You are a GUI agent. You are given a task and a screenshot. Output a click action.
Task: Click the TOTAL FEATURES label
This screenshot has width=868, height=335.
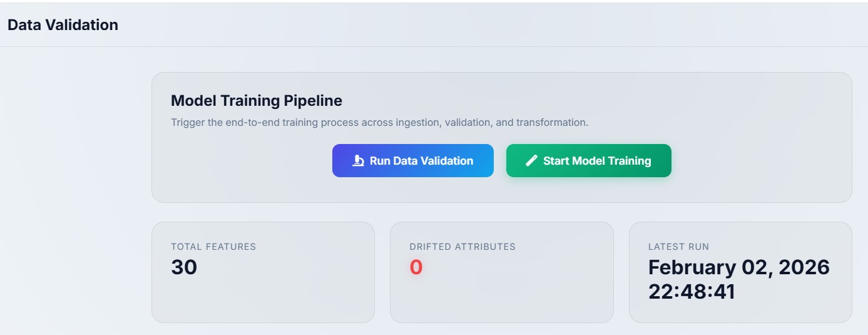coord(213,247)
